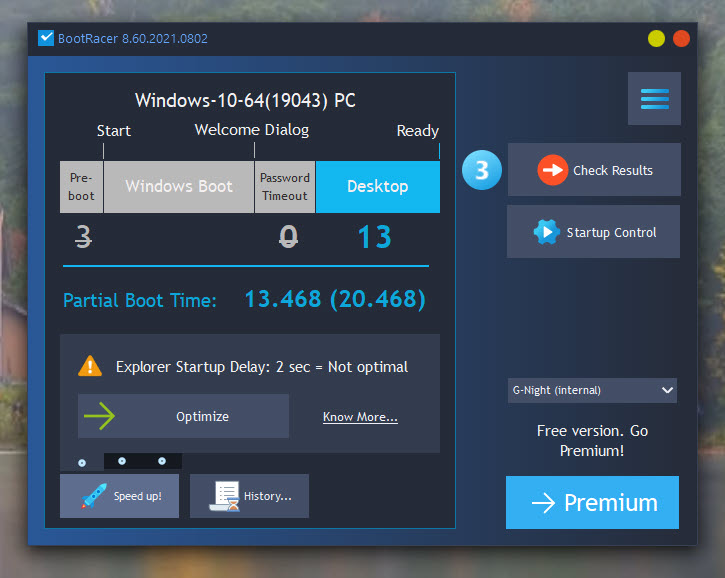Click the second tip pager dot
The image size is (725, 578).
tap(122, 461)
